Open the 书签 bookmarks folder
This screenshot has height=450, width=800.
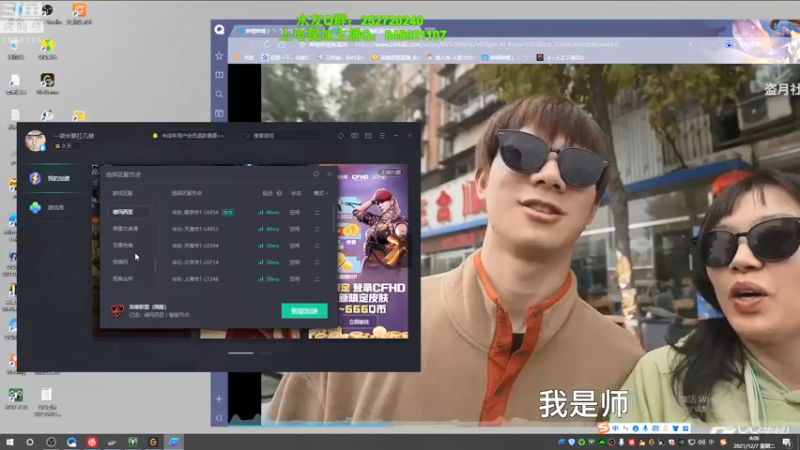click(x=244, y=58)
